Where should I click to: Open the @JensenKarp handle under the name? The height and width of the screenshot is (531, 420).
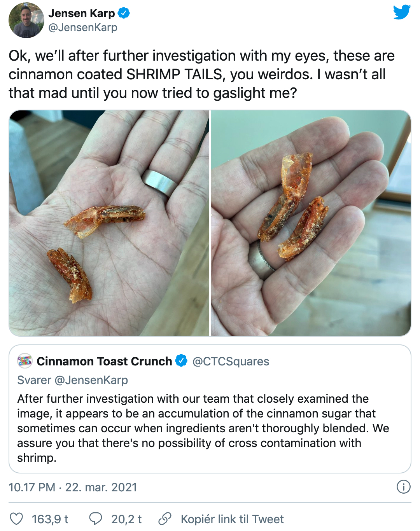[x=83, y=28]
